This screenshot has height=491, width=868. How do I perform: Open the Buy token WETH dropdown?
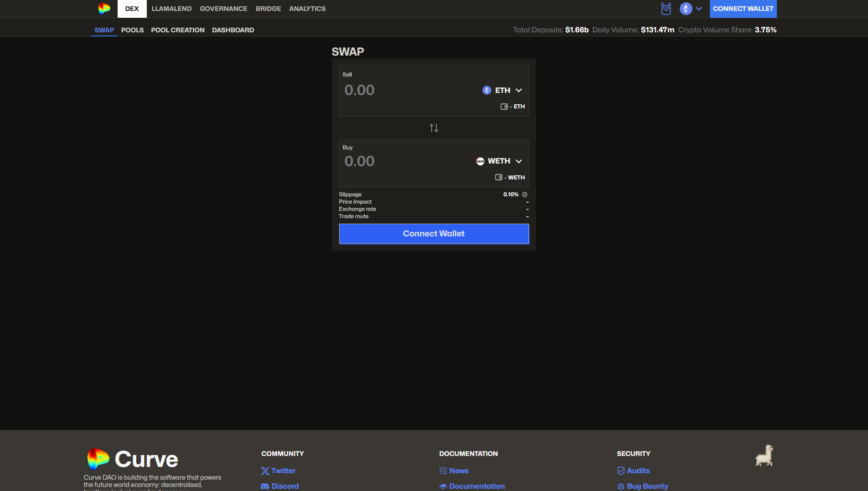pyautogui.click(x=499, y=161)
